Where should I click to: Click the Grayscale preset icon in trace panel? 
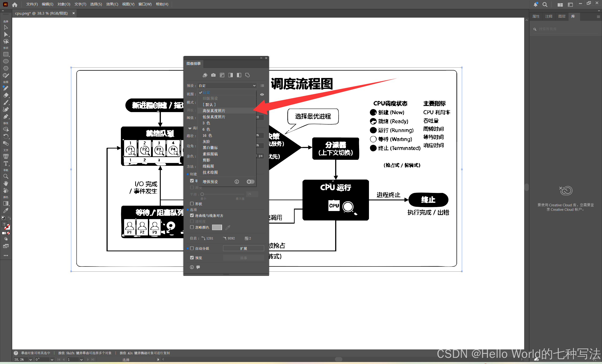pos(230,75)
